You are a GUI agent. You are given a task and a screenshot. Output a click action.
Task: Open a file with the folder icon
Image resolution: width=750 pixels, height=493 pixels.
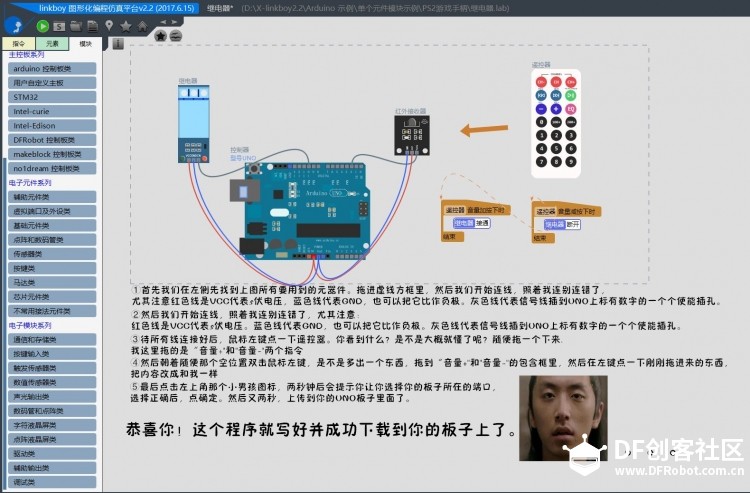[76, 26]
